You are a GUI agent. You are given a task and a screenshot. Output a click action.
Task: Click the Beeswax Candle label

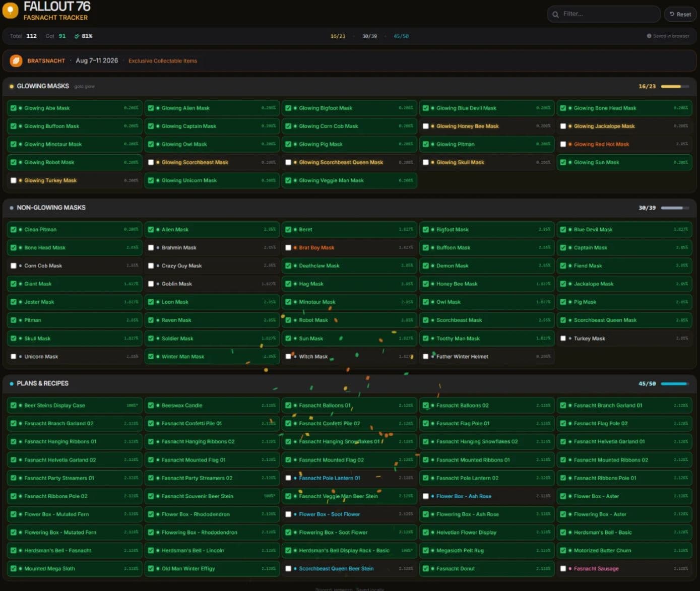click(181, 406)
